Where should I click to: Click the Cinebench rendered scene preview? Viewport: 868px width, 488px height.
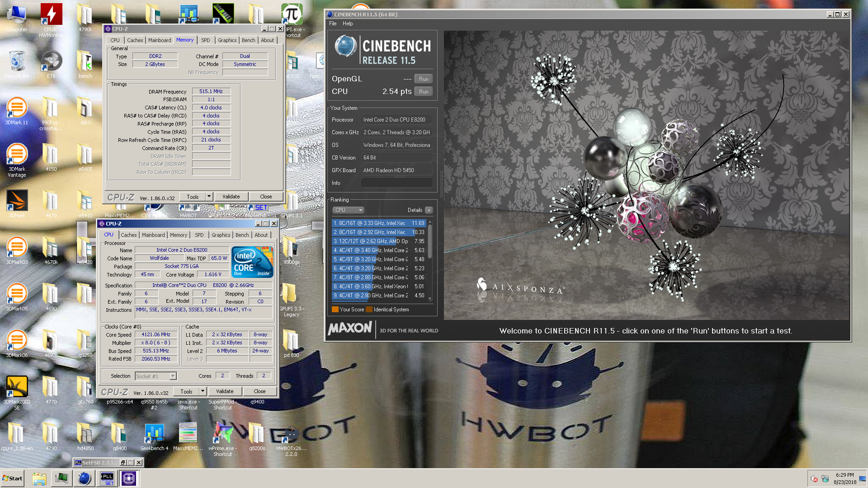click(646, 175)
